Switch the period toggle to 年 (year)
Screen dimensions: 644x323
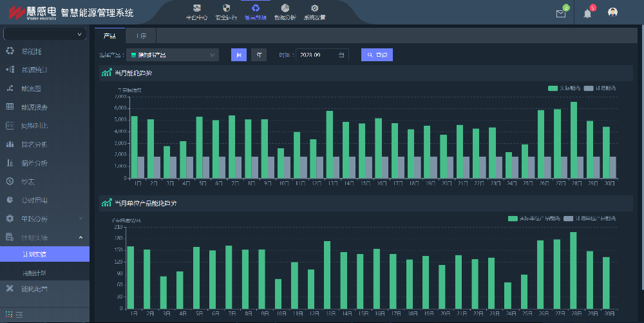259,55
